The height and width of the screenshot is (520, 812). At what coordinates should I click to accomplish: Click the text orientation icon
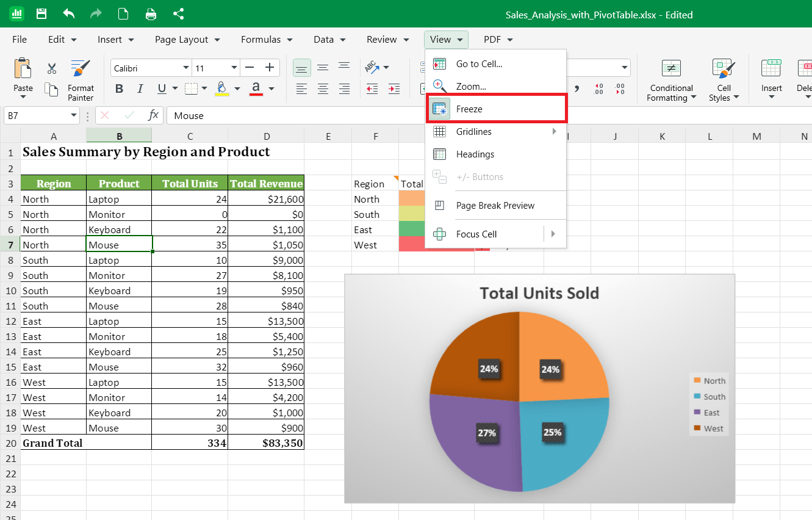pyautogui.click(x=372, y=68)
